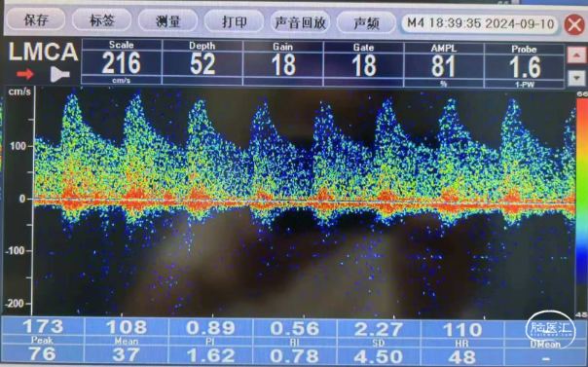Click the color intensity scale bar
The image size is (588, 367).
581,204
